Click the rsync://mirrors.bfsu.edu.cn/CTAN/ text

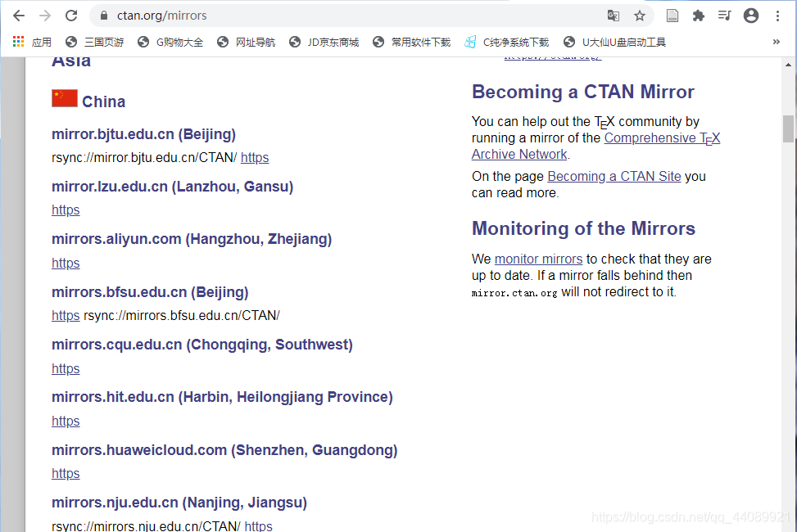(182, 316)
